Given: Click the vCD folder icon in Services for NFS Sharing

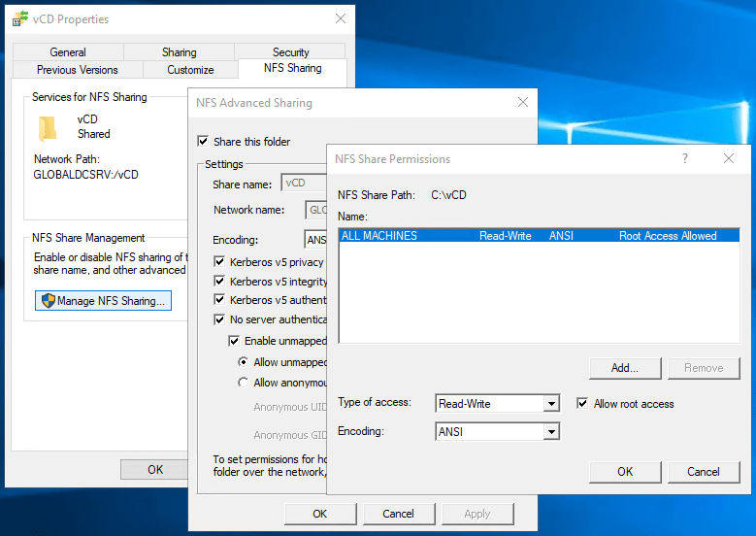Looking at the screenshot, I should [48, 128].
